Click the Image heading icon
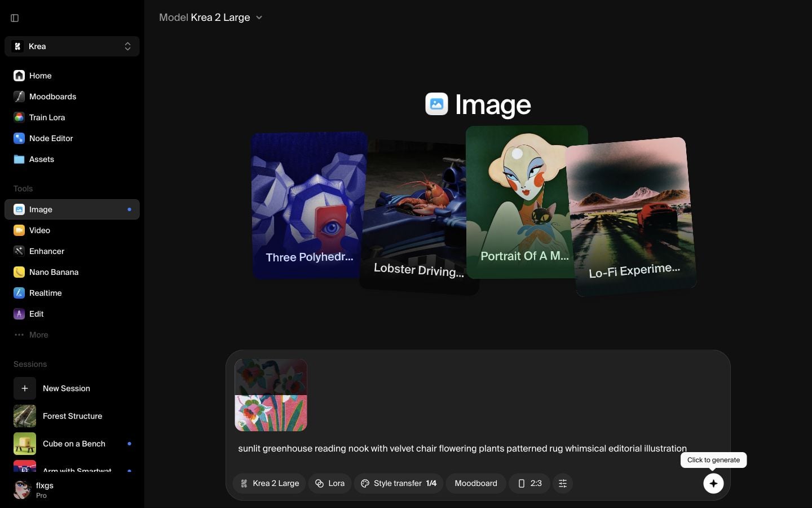812x508 pixels. (436, 104)
